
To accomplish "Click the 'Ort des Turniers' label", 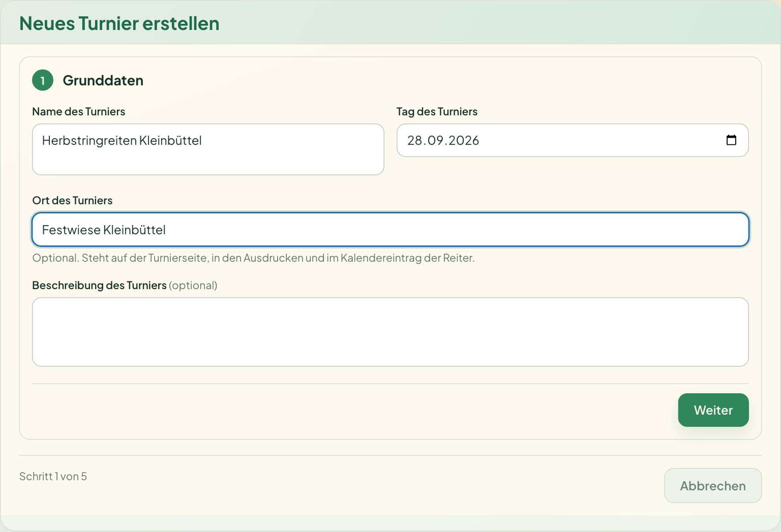I will [x=72, y=200].
